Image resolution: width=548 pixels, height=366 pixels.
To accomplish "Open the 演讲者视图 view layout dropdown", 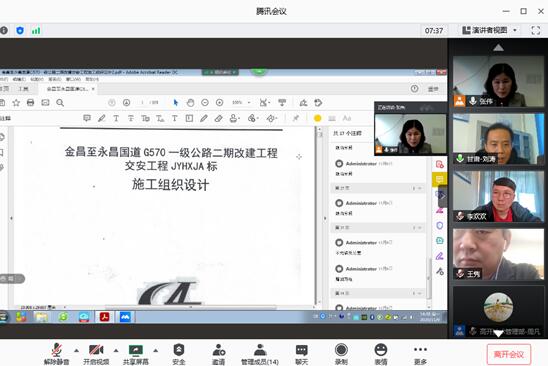I will (x=489, y=30).
